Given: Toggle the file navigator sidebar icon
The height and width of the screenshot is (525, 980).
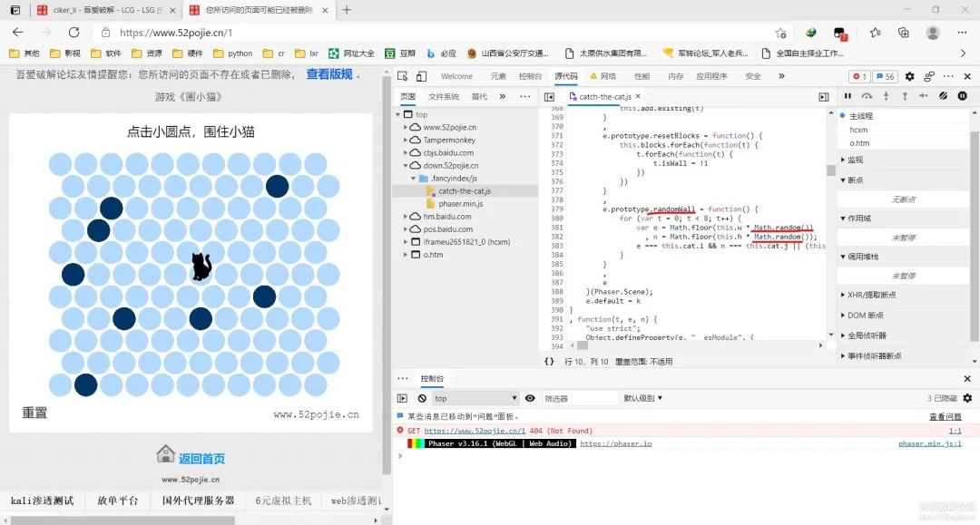Looking at the screenshot, I should point(549,96).
